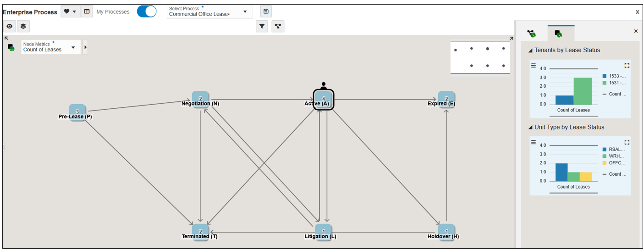Switch to the second side panel tab
The image size is (644, 251).
558,33
